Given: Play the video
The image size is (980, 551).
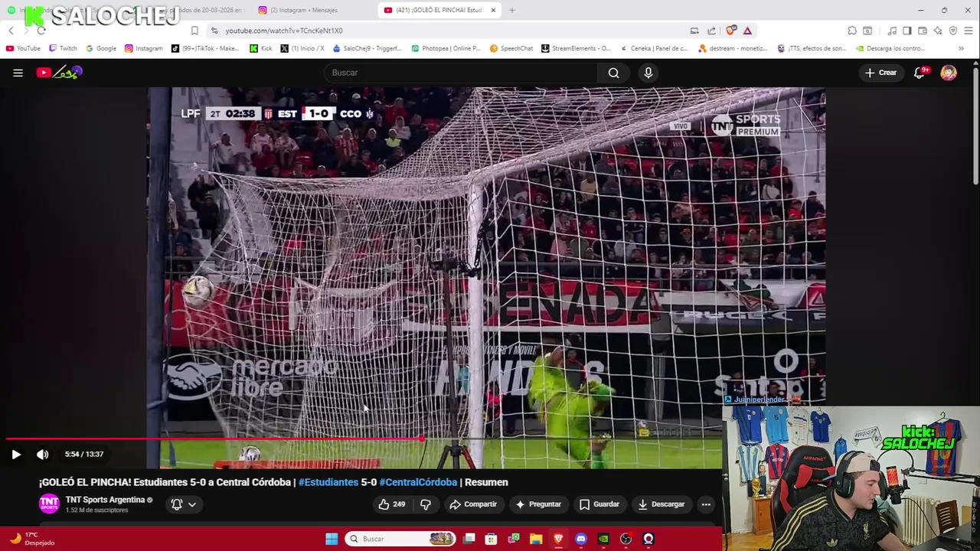Looking at the screenshot, I should pos(16,454).
